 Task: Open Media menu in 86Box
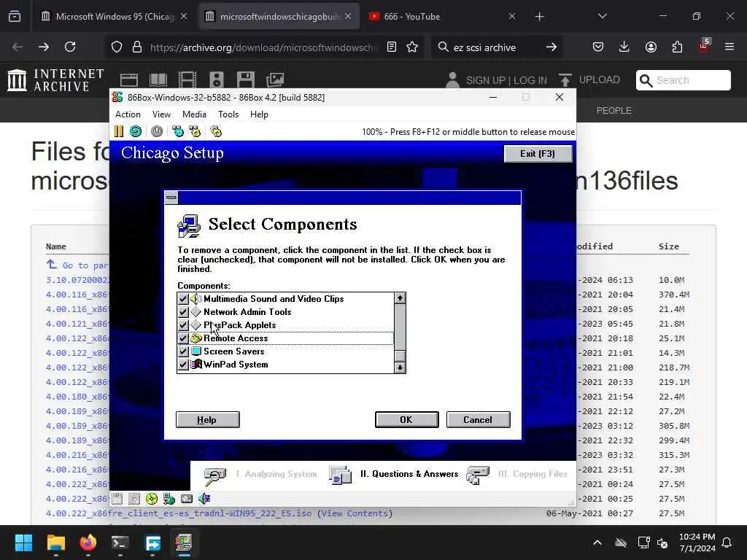pyautogui.click(x=194, y=114)
